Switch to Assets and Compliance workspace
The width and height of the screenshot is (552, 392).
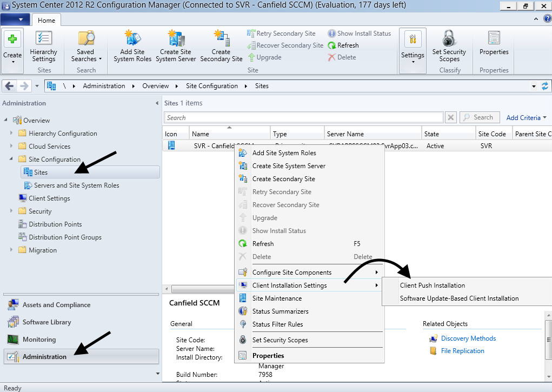[x=56, y=305]
